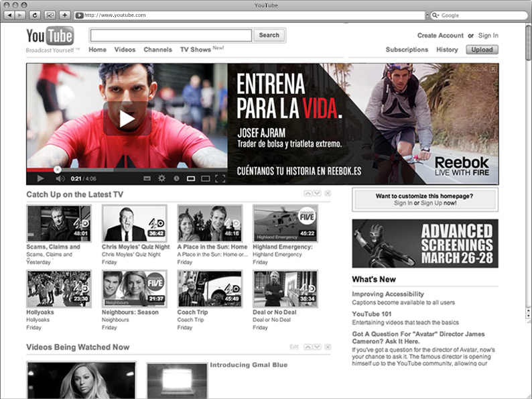The image size is (532, 399).
Task: Mute the video with the speaker icon
Action: [60, 178]
